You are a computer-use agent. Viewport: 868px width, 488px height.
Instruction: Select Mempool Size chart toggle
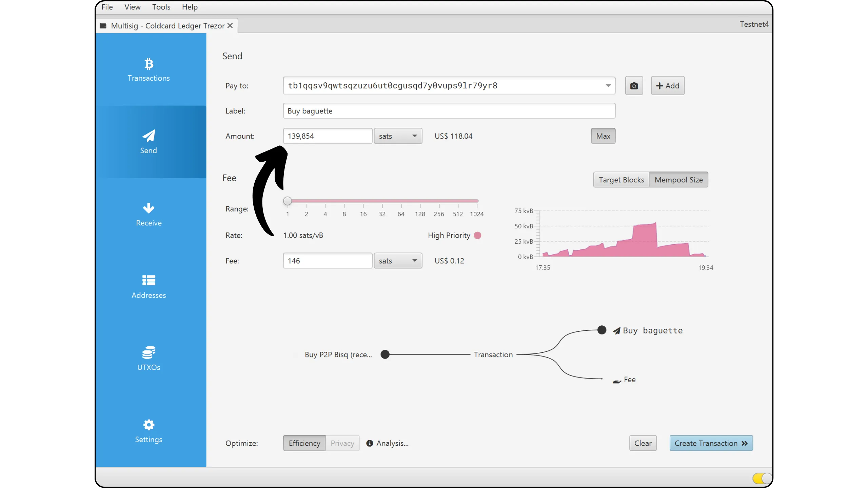click(x=678, y=180)
